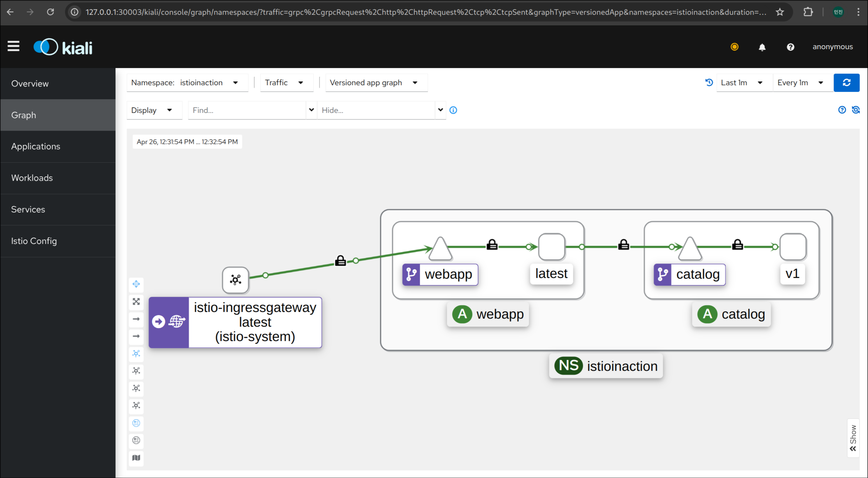Image resolution: width=868 pixels, height=478 pixels.
Task: Click the find/hide info icon
Action: point(453,110)
